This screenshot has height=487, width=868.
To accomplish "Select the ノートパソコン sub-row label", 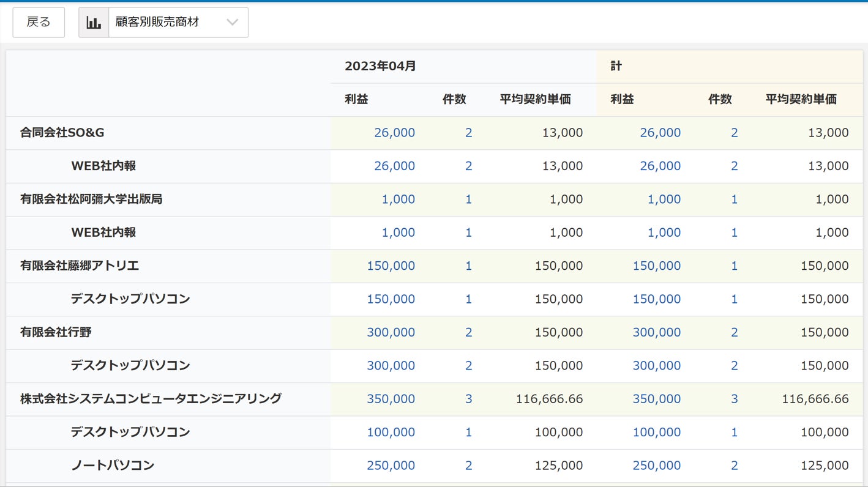I will coord(113,466).
